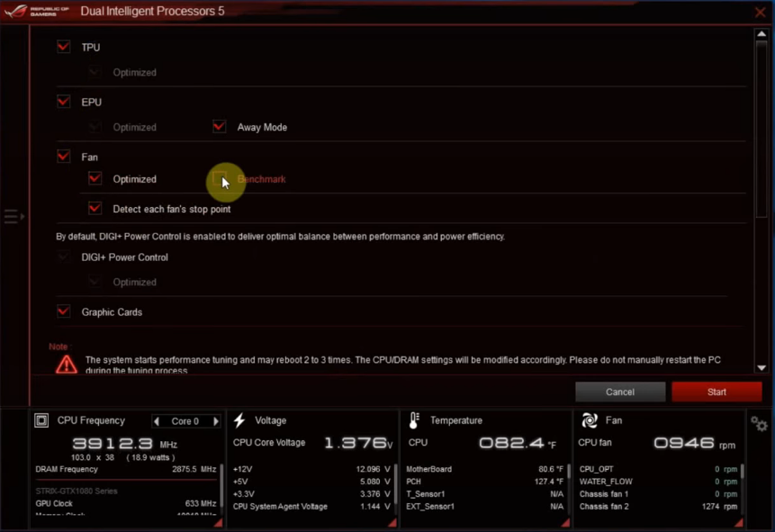Image resolution: width=775 pixels, height=532 pixels.
Task: Click the Voltage lightning bolt icon
Action: coord(239,420)
